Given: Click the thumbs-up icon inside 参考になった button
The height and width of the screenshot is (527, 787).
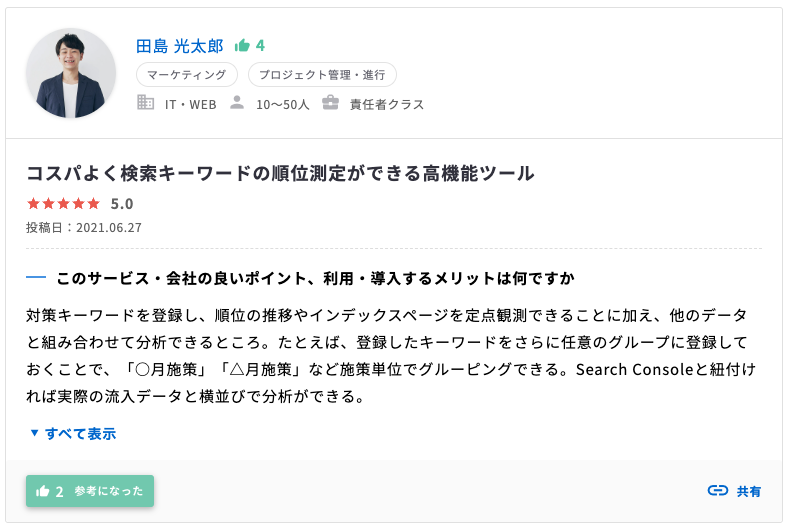Looking at the screenshot, I should pyautogui.click(x=43, y=491).
